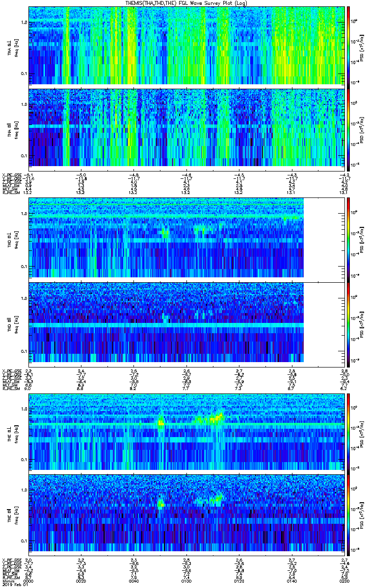
Task: Click the 0200 time tick label
Action: point(344,580)
